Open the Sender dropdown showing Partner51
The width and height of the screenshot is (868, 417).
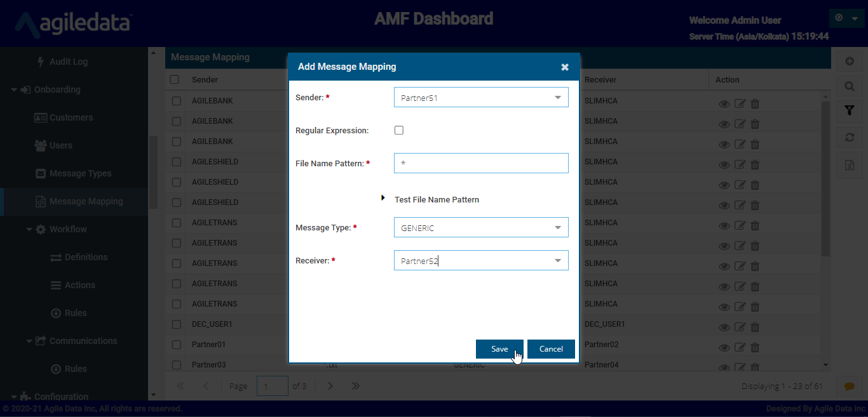[481, 98]
